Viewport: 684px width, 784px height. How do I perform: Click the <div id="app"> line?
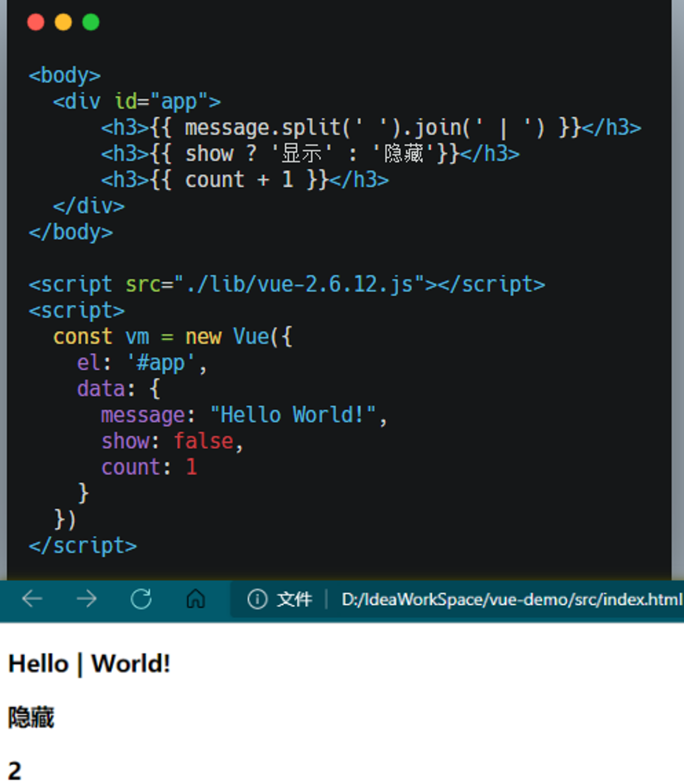tap(137, 102)
